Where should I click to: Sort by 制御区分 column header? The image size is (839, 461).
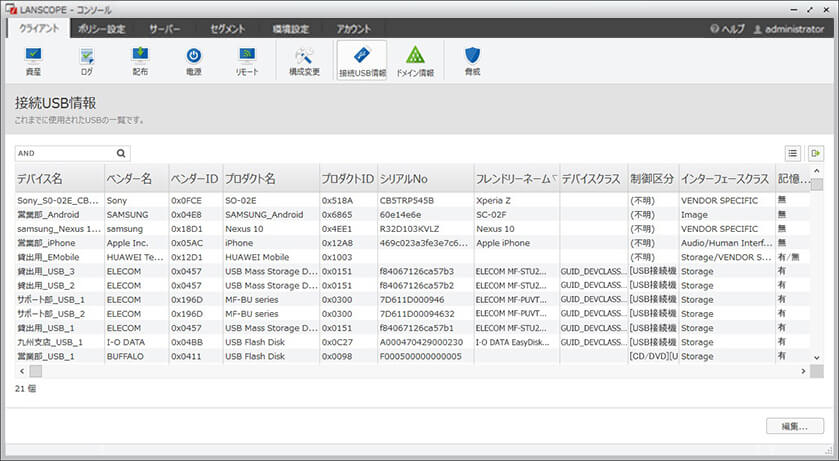coord(653,179)
